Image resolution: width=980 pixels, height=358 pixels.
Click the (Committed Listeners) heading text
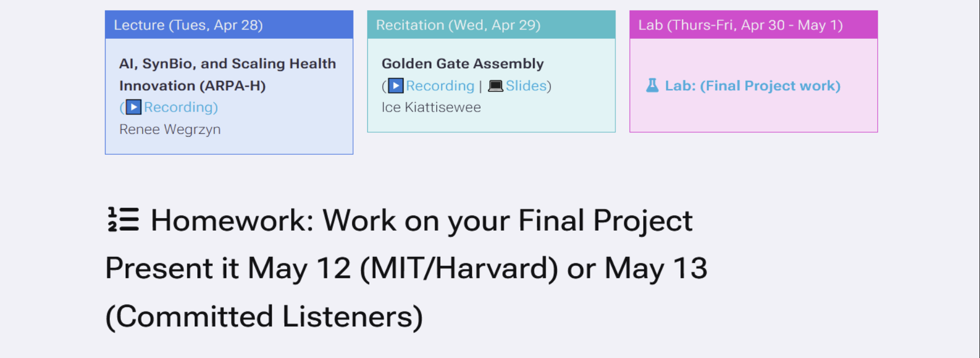pos(264,316)
